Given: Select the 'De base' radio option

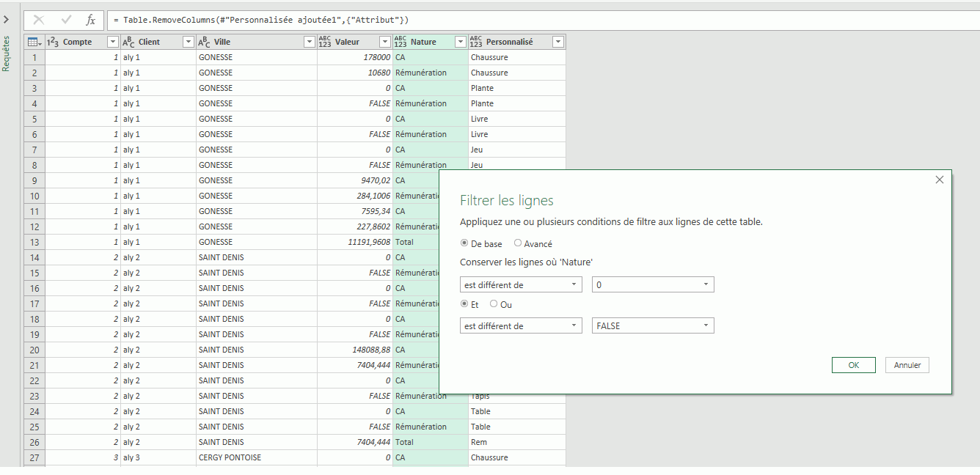Looking at the screenshot, I should pyautogui.click(x=464, y=243).
